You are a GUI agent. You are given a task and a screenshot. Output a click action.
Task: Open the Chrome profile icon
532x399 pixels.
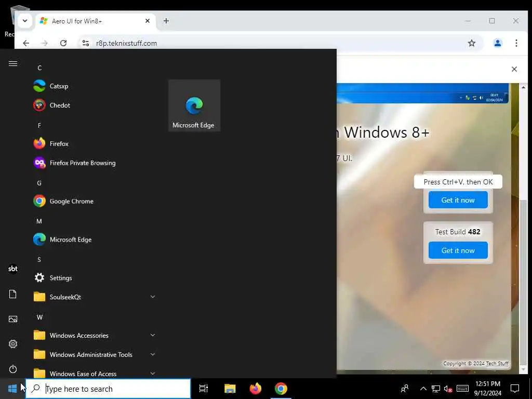(497, 43)
